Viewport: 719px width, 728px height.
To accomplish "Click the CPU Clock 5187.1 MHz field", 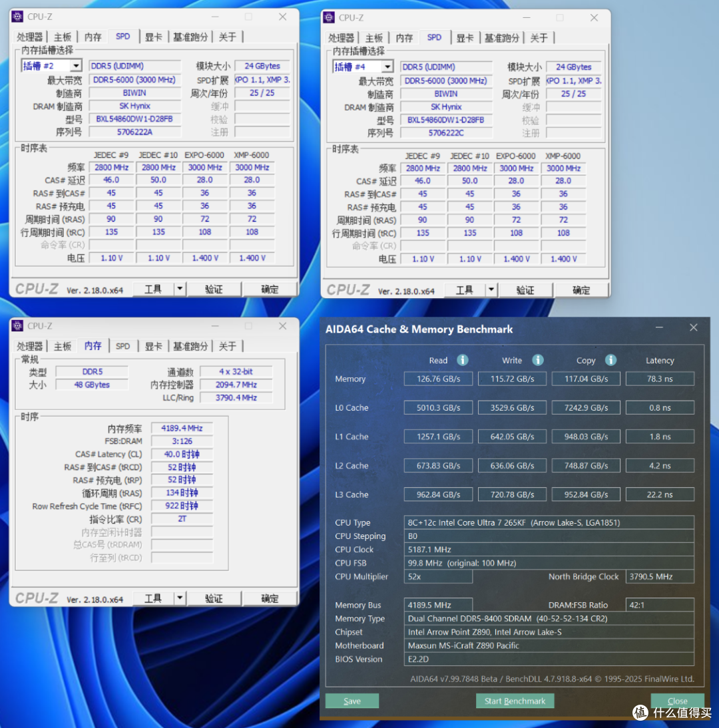I will [549, 549].
